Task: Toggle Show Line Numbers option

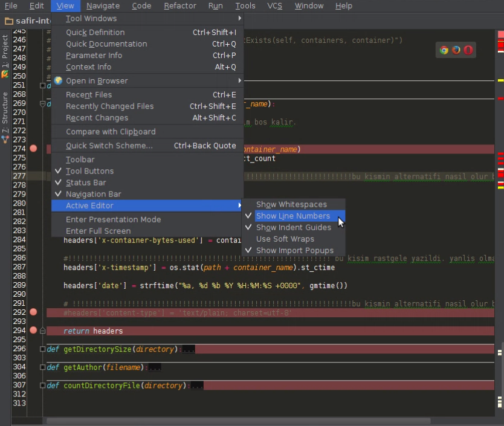Action: (294, 216)
